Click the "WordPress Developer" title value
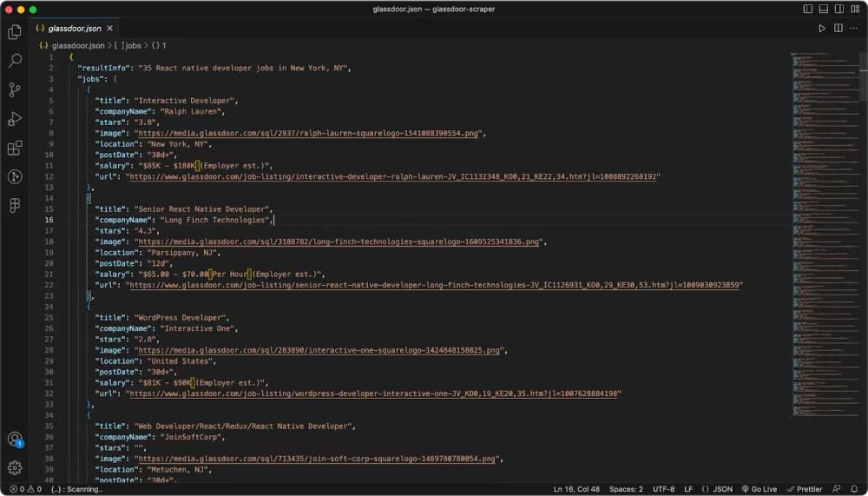 (180, 318)
